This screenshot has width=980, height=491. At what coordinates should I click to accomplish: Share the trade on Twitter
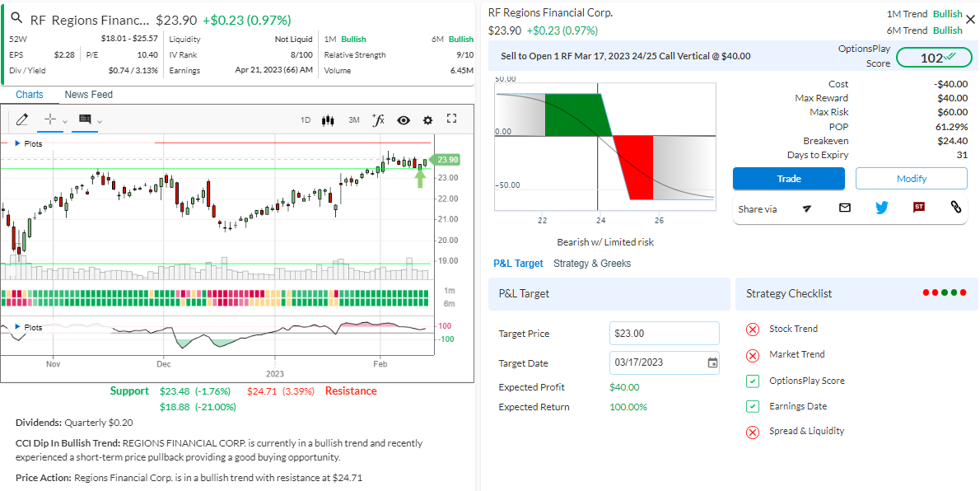pos(882,208)
